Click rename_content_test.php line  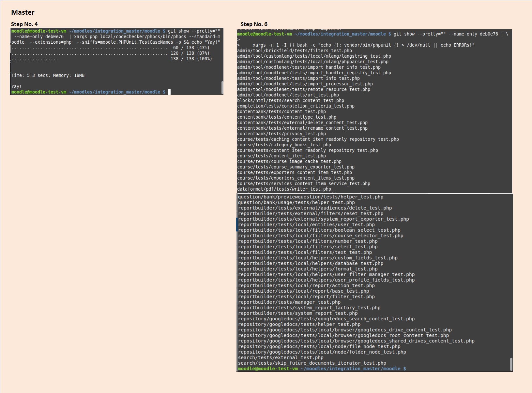(302, 128)
